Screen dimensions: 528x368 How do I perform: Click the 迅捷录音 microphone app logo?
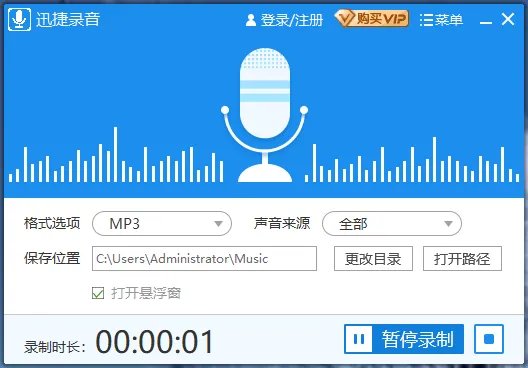(x=20, y=20)
